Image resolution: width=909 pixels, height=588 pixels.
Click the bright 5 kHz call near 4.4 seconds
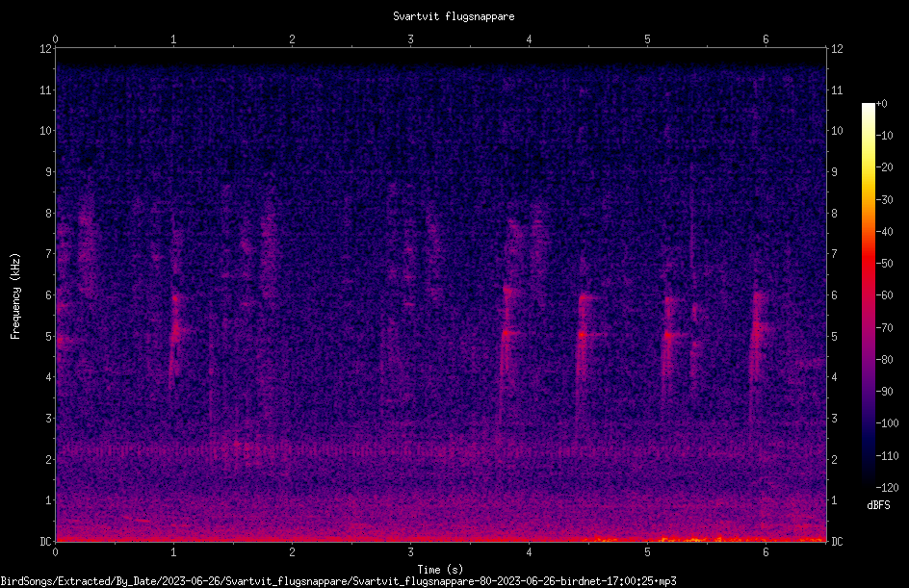[582, 334]
